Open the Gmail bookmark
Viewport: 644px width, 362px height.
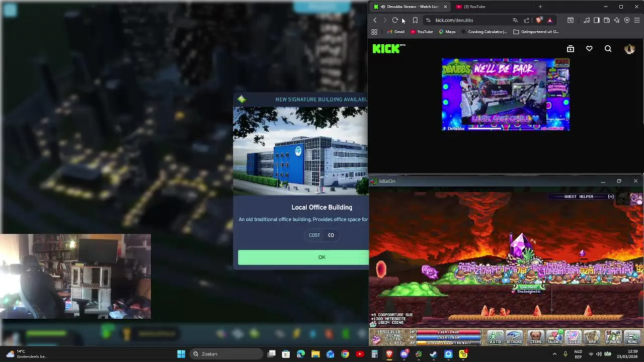[395, 32]
